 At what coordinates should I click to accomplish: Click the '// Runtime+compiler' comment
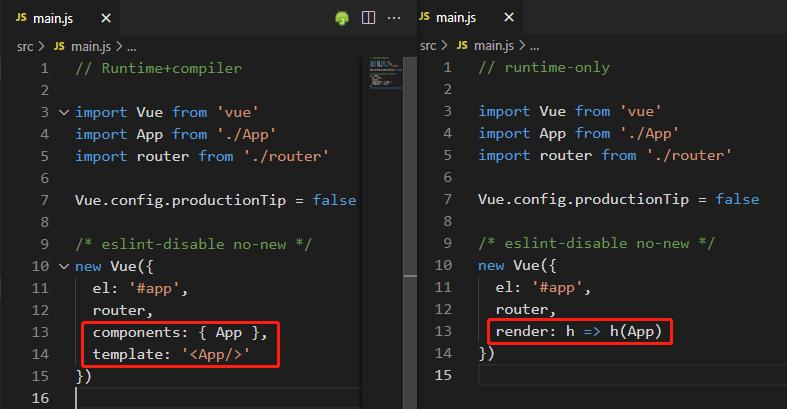159,68
